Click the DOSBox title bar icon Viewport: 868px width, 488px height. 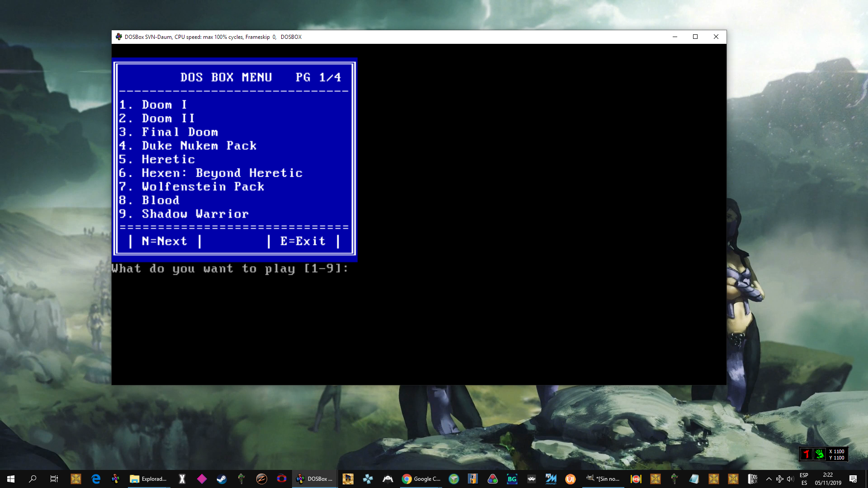(118, 37)
